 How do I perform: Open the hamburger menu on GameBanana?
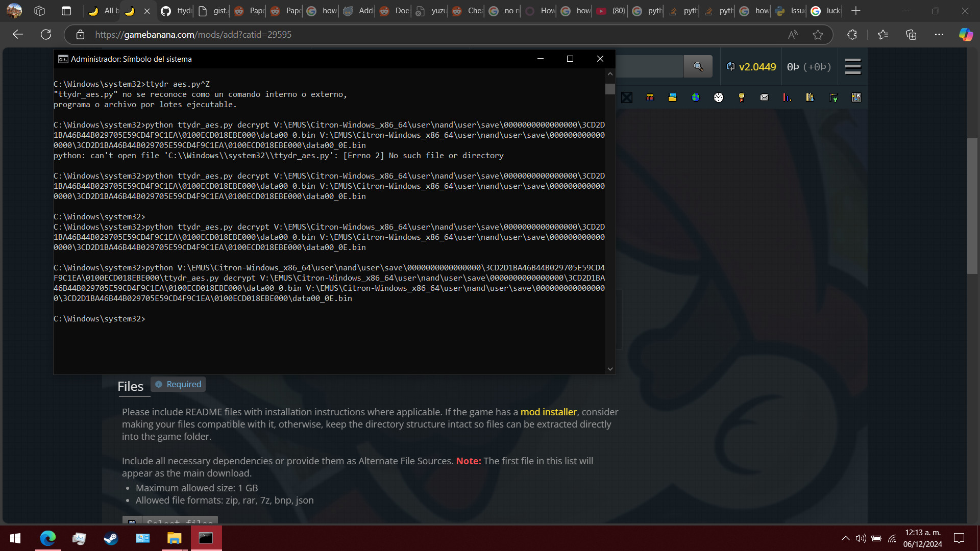point(852,66)
